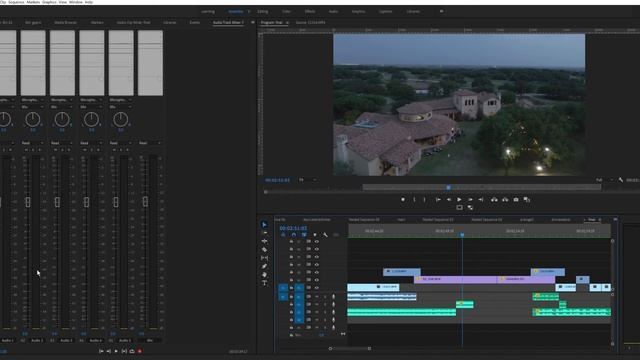Viewport: 640px width, 360px height.
Task: Switch to Editing workspace tab
Action: click(262, 11)
